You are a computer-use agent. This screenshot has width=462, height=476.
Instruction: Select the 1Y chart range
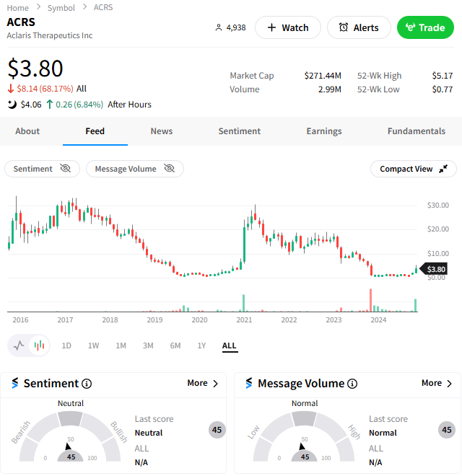click(x=201, y=345)
